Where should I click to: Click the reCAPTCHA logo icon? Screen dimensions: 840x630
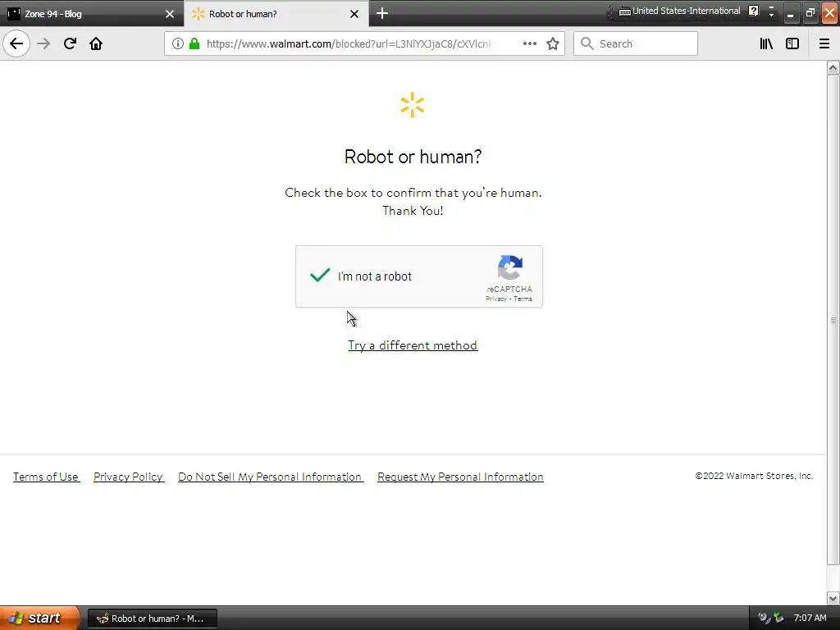[509, 267]
